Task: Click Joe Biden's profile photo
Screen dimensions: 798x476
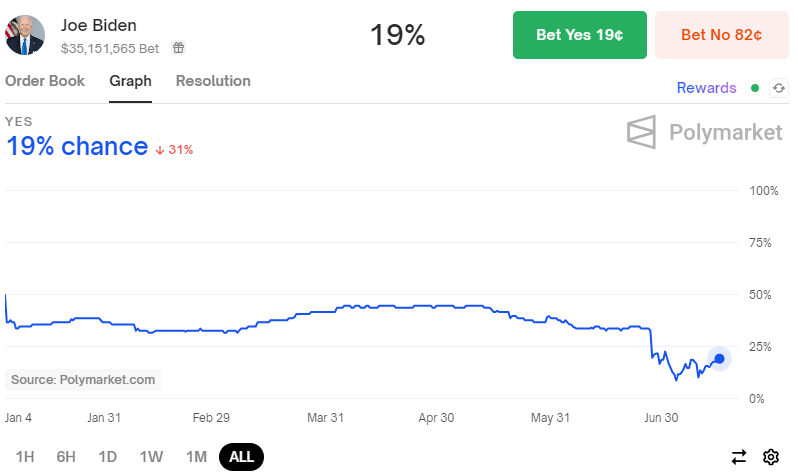Action: 25,35
